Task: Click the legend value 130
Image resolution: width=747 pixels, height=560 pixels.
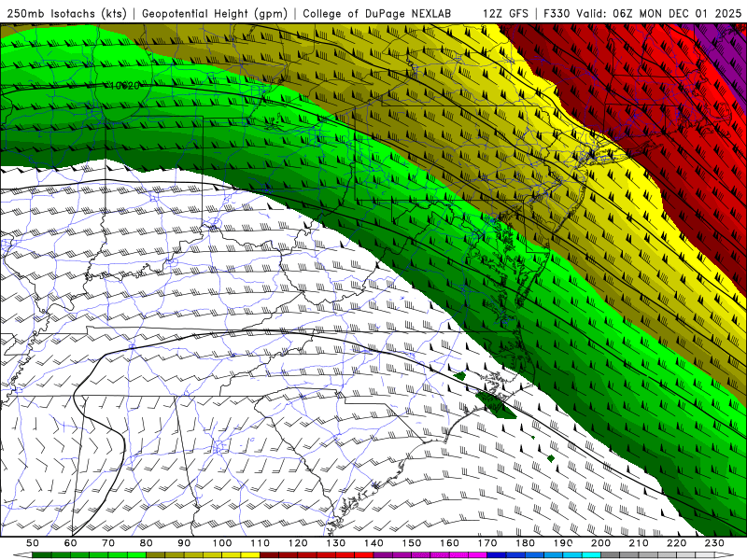Action: (x=335, y=543)
